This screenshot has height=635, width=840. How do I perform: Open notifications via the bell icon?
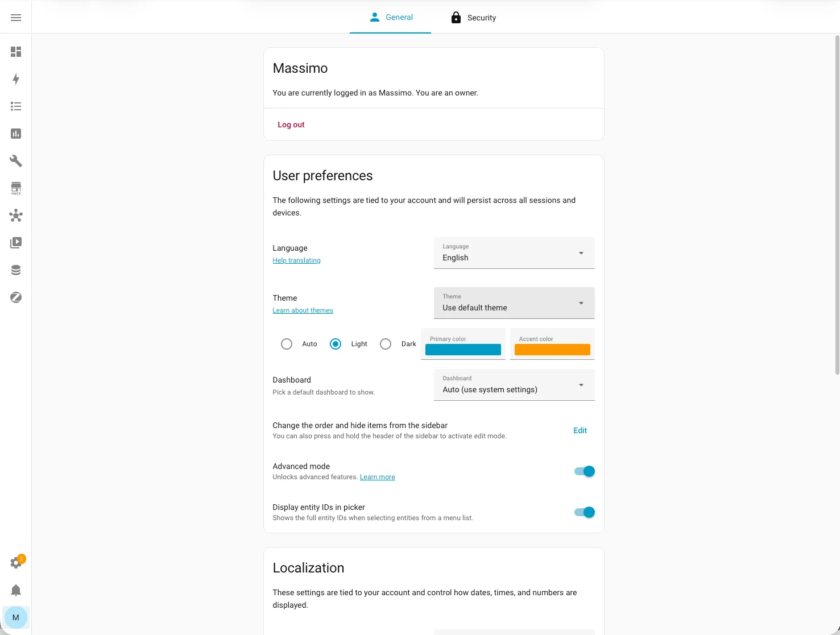pyautogui.click(x=16, y=590)
